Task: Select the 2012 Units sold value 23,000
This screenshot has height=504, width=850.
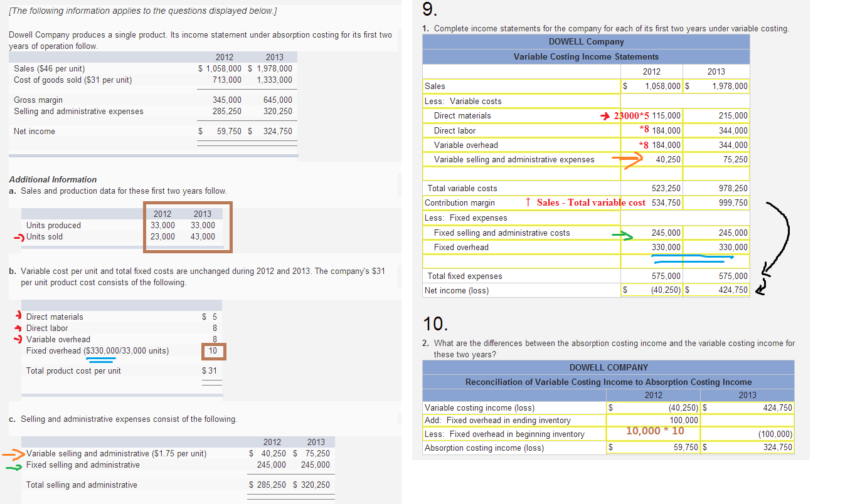Action: (163, 236)
